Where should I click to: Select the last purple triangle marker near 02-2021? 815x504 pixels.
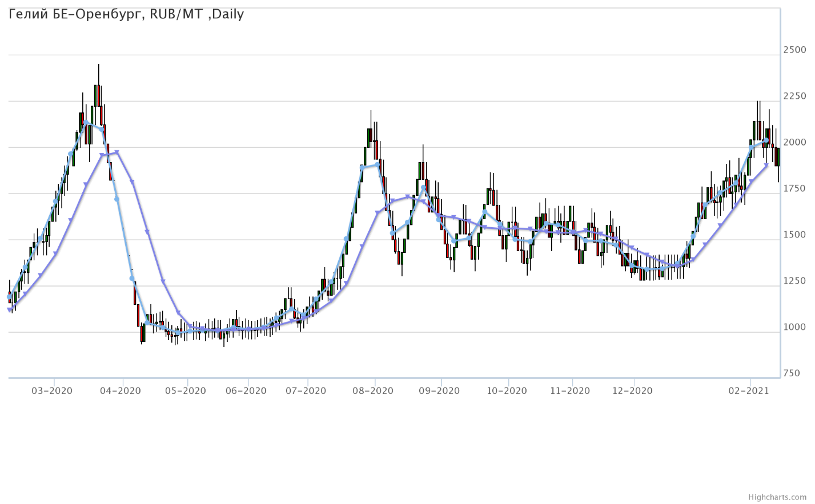pos(766,166)
